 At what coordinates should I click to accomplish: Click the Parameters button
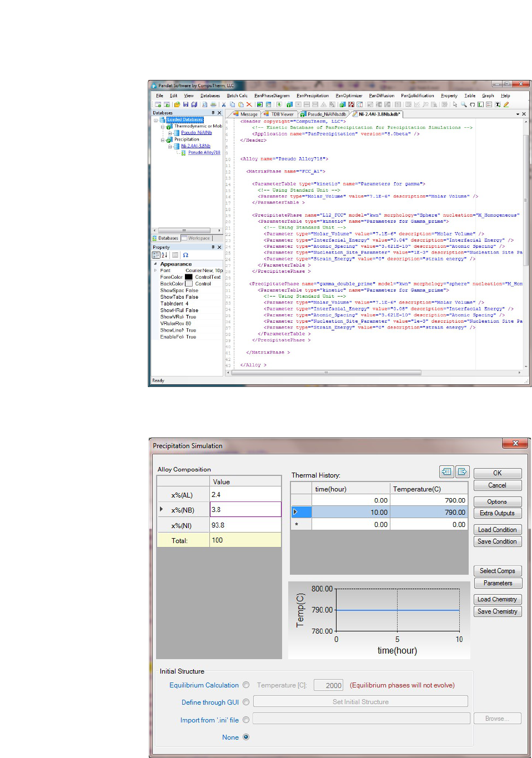[498, 583]
